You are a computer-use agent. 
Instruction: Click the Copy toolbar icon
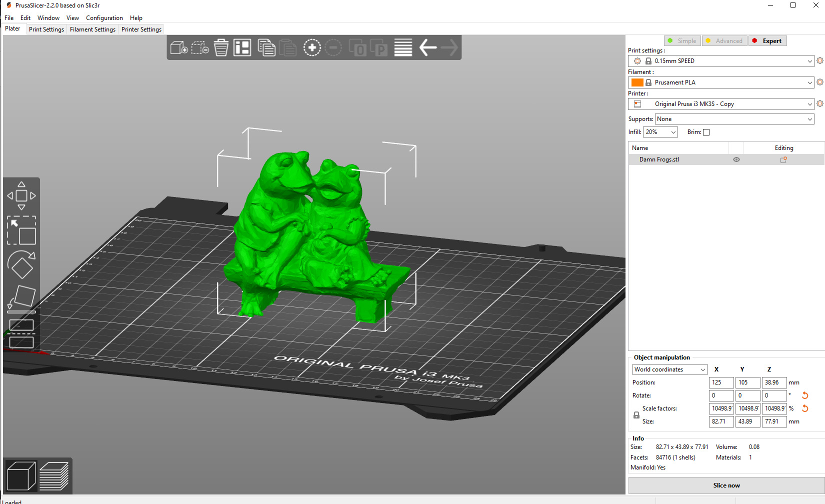266,48
